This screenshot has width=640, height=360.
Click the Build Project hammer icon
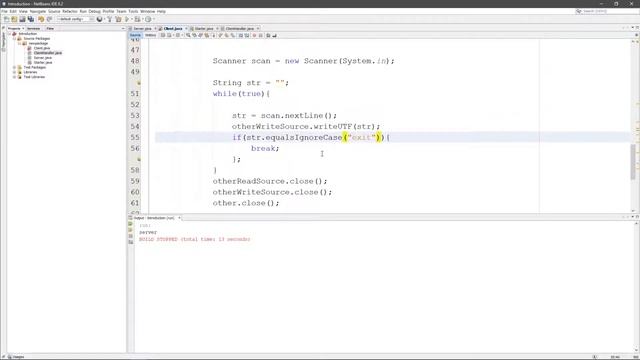pos(109,19)
